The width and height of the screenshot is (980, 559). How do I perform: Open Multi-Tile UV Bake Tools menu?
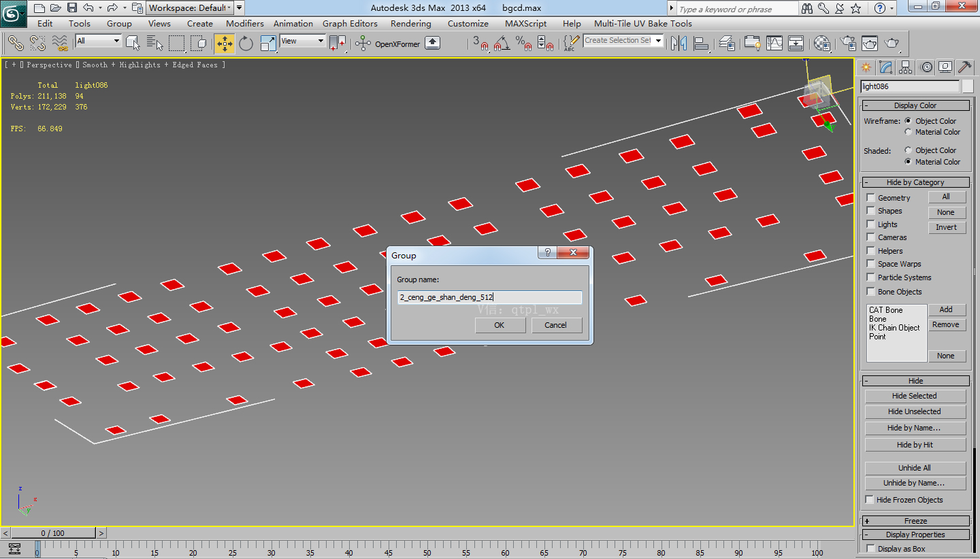pos(643,23)
